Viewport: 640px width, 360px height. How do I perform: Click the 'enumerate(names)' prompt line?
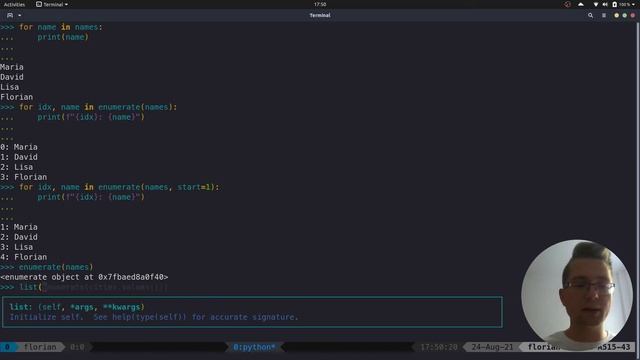point(47,267)
